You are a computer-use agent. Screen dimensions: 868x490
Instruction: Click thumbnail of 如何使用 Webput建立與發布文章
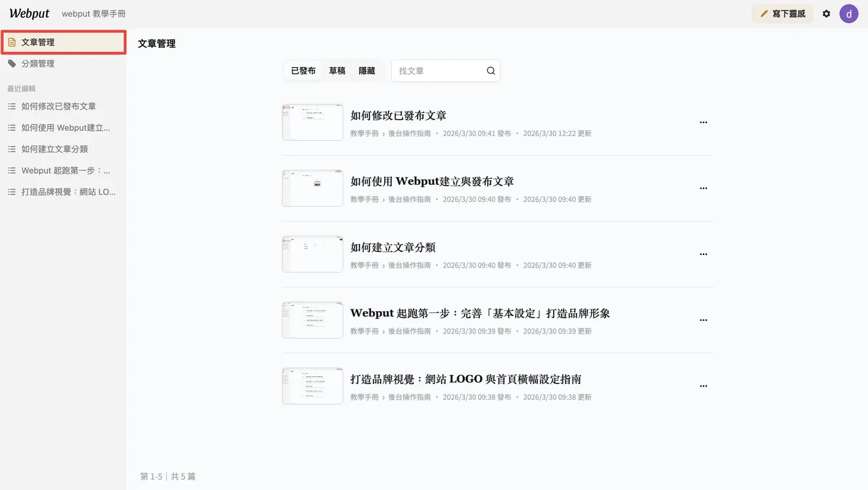(312, 188)
